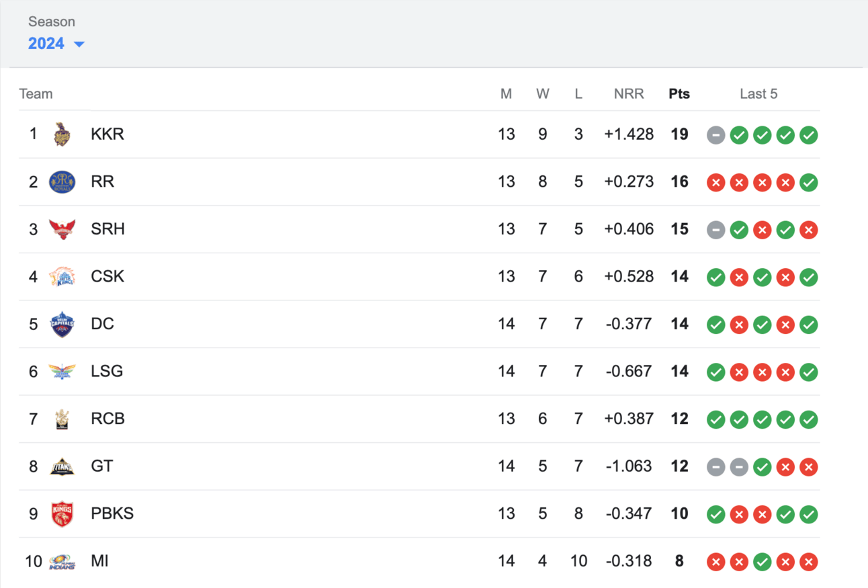
Task: Click the KKR team logo
Action: 62,134
